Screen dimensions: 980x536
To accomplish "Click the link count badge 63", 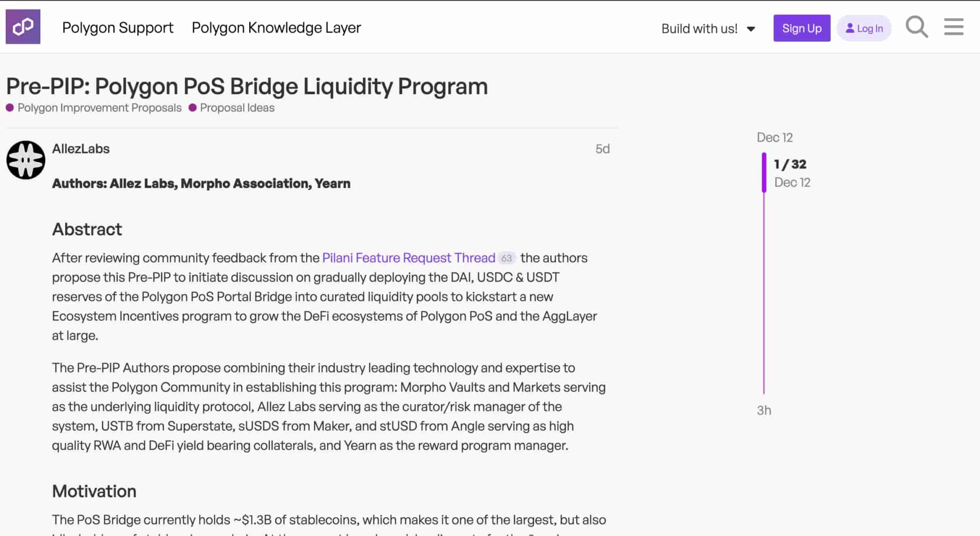I will point(506,258).
